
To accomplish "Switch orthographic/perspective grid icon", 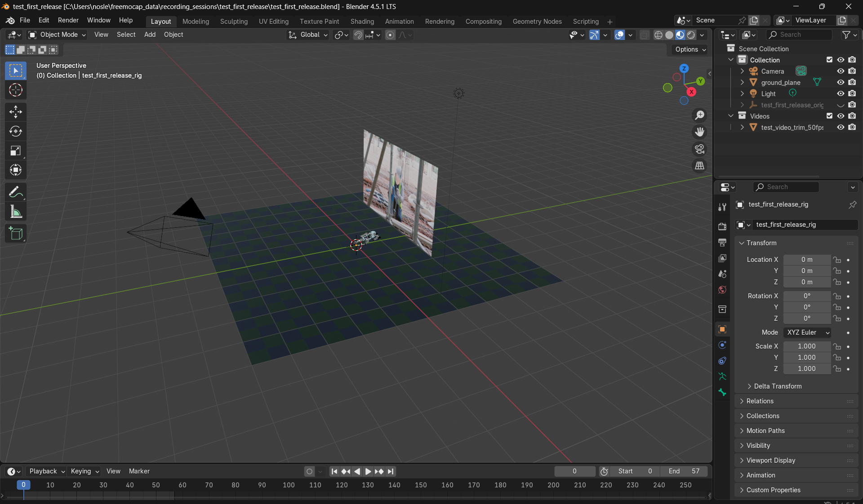I will pyautogui.click(x=700, y=166).
